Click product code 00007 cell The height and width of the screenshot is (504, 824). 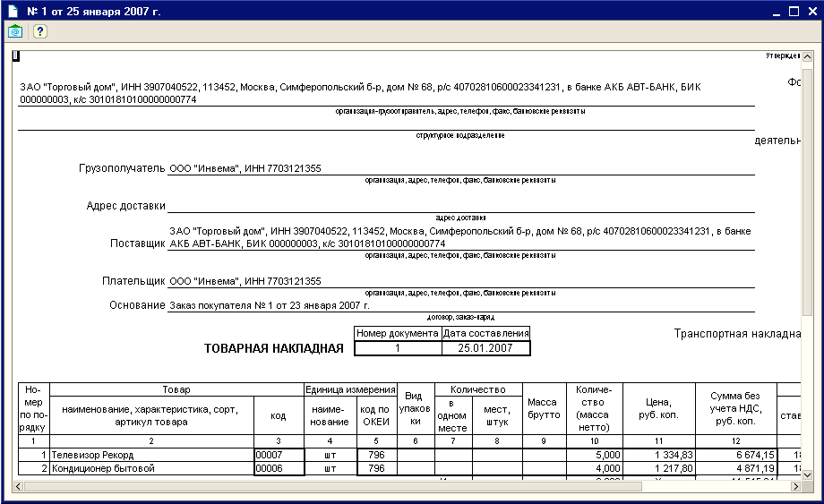coord(279,455)
